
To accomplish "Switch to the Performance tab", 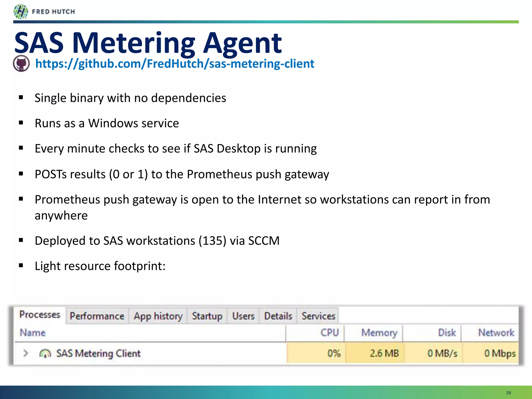I will tap(97, 316).
